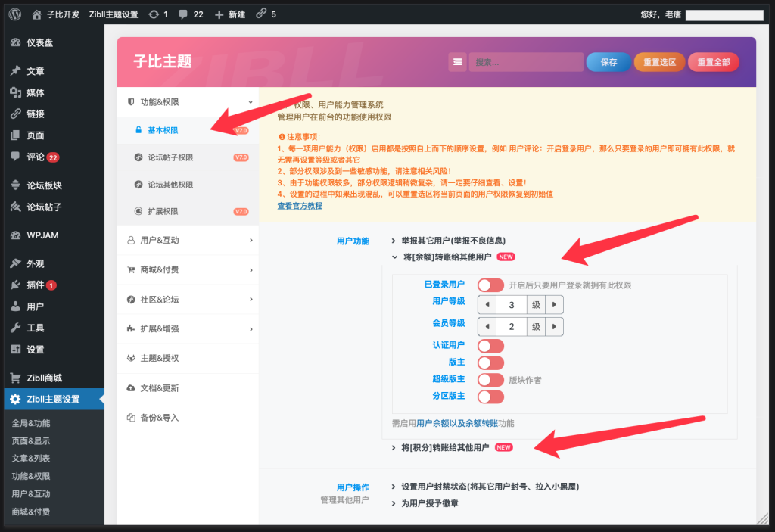Open the WPJAM icon
Screen dimensions: 775x532
point(16,235)
